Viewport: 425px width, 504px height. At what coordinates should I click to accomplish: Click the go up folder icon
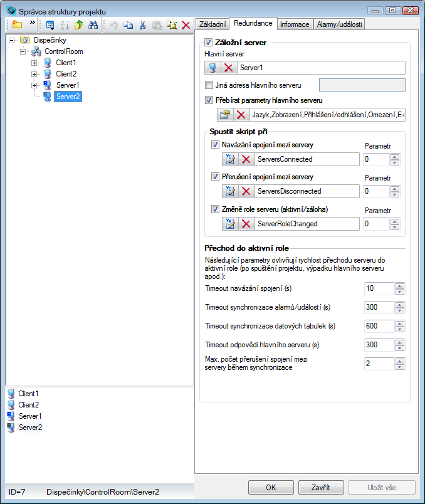tap(79, 25)
